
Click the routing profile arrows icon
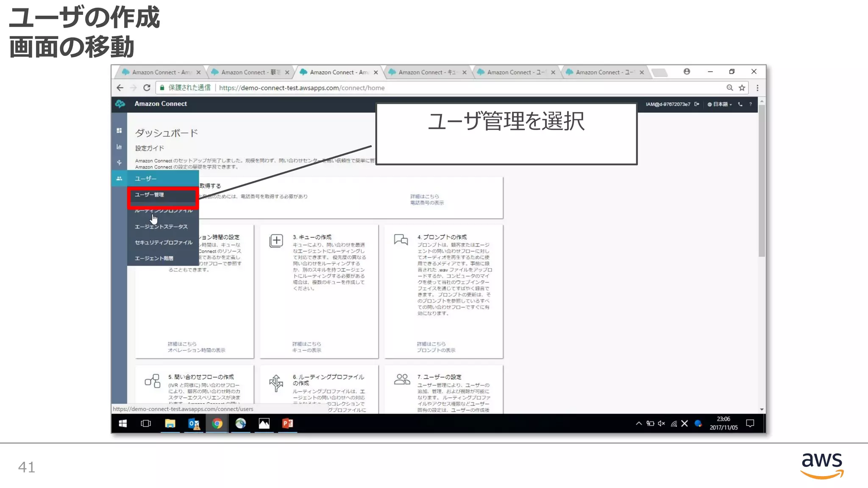276,383
